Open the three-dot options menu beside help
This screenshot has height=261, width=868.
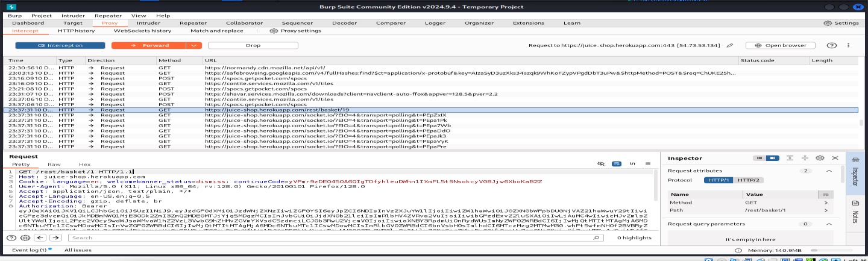point(849,45)
